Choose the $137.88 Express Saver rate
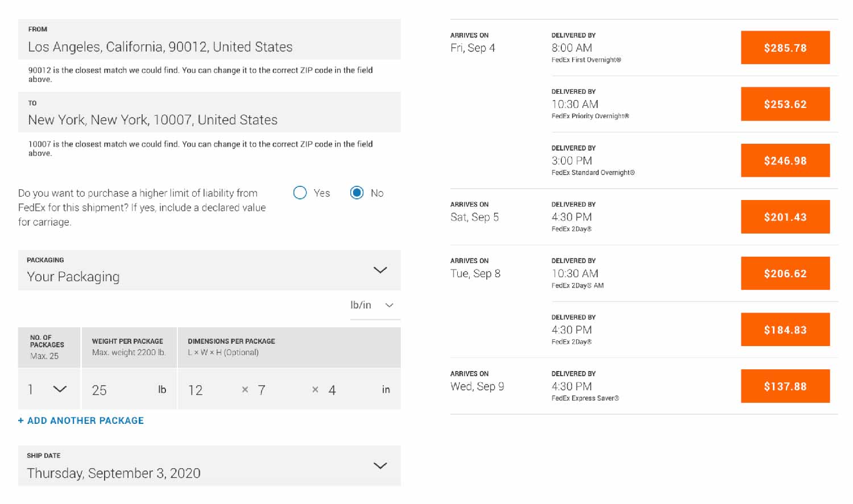This screenshot has height=504, width=853. point(785,386)
